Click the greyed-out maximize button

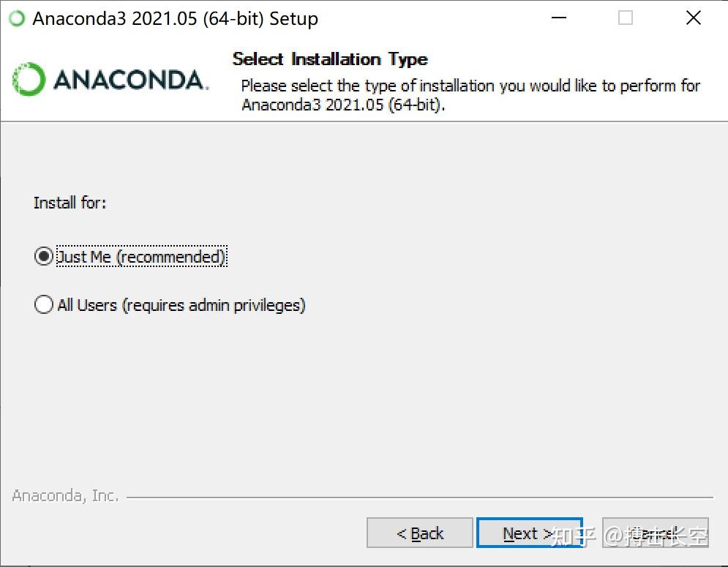point(625,19)
